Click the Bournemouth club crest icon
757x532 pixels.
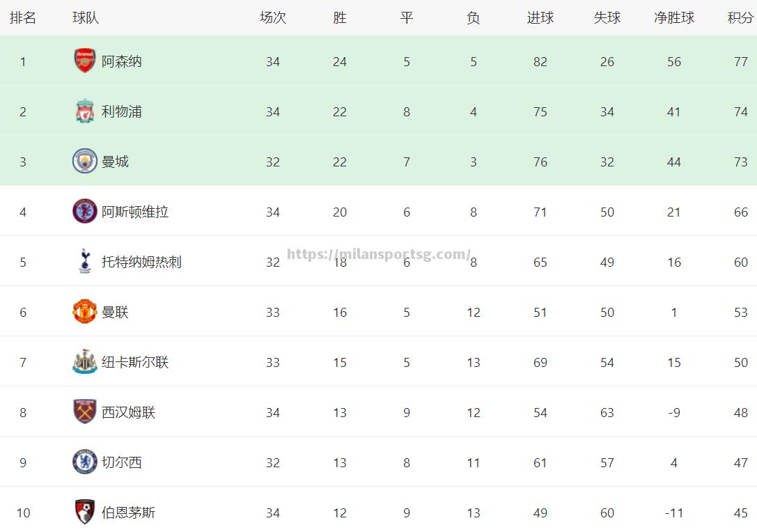point(84,513)
